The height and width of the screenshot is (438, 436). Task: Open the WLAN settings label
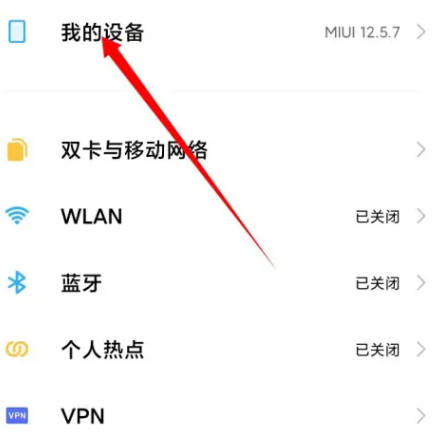pos(92,216)
